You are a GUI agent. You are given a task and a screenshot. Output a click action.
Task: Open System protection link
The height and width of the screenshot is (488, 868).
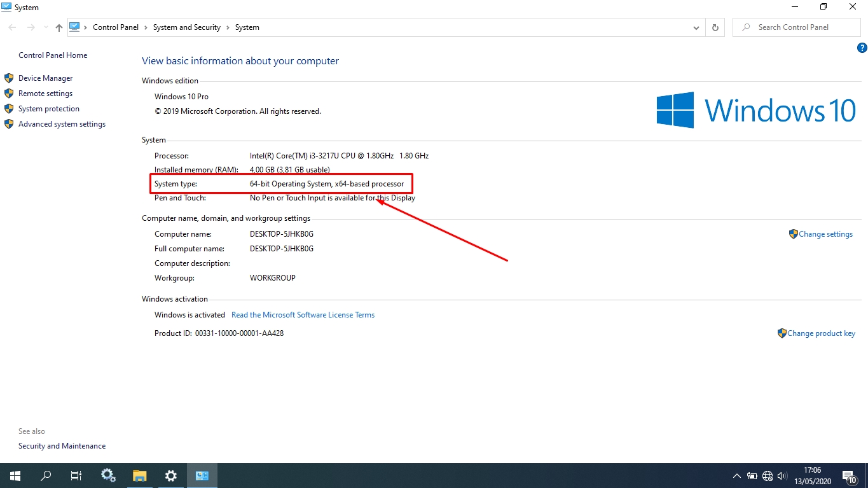click(x=49, y=109)
